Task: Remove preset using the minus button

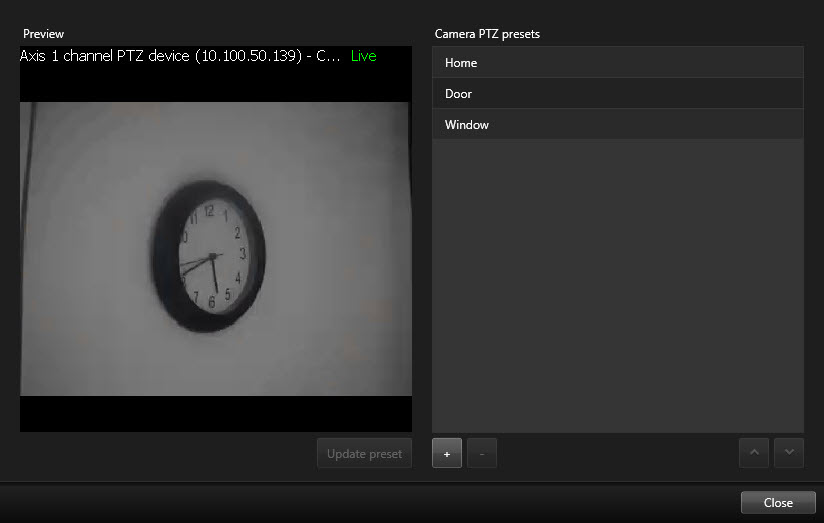Action: [x=481, y=453]
